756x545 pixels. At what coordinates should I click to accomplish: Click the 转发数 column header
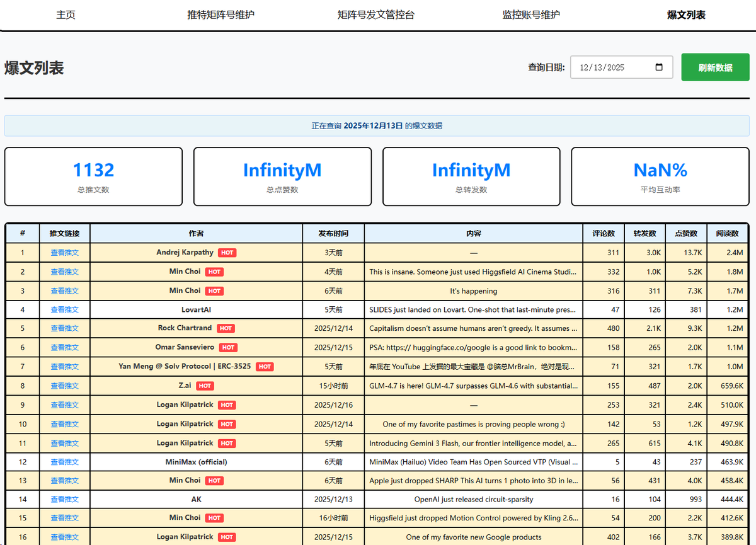point(644,233)
